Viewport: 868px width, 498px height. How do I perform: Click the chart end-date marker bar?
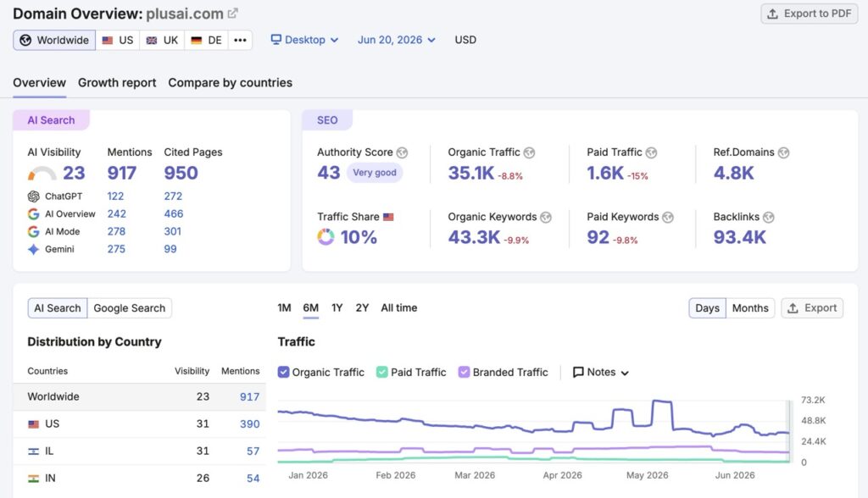click(x=790, y=432)
